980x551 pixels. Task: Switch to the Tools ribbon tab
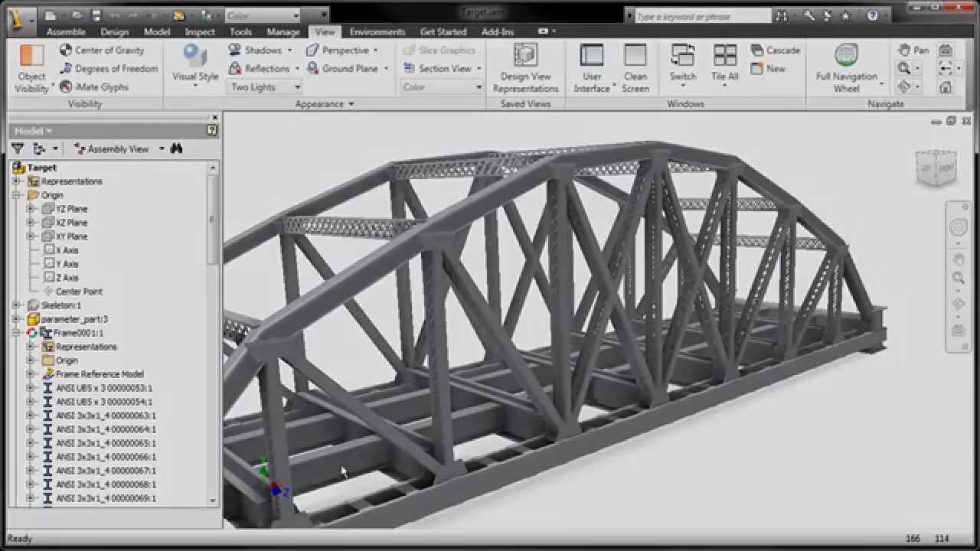coord(240,32)
